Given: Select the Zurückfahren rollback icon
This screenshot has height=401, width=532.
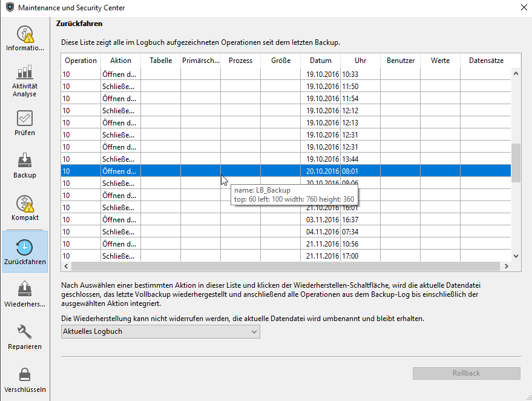Looking at the screenshot, I should (x=25, y=247).
